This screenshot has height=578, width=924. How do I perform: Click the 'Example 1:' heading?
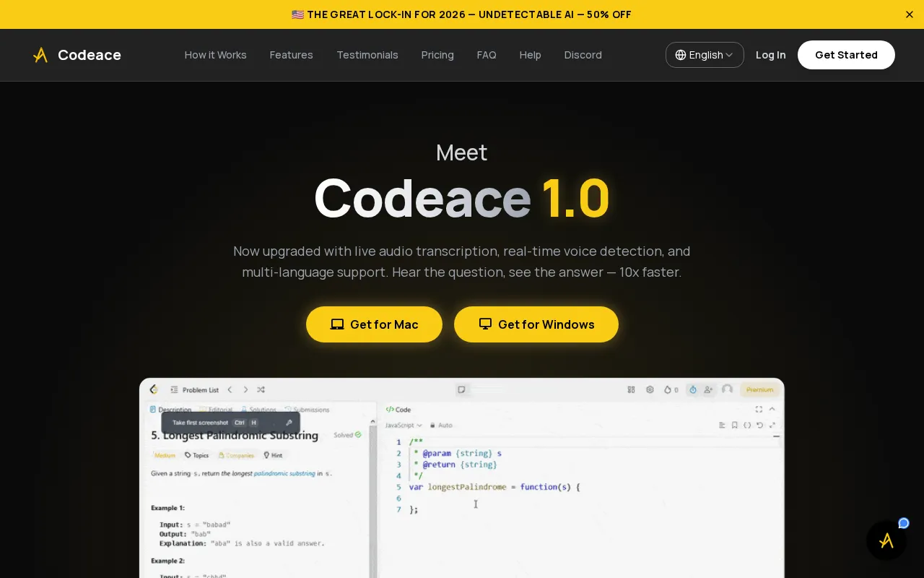tap(167, 508)
